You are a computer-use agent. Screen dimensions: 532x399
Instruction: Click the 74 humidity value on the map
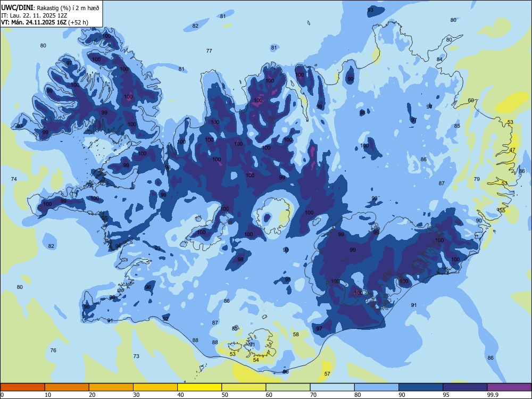point(14,179)
